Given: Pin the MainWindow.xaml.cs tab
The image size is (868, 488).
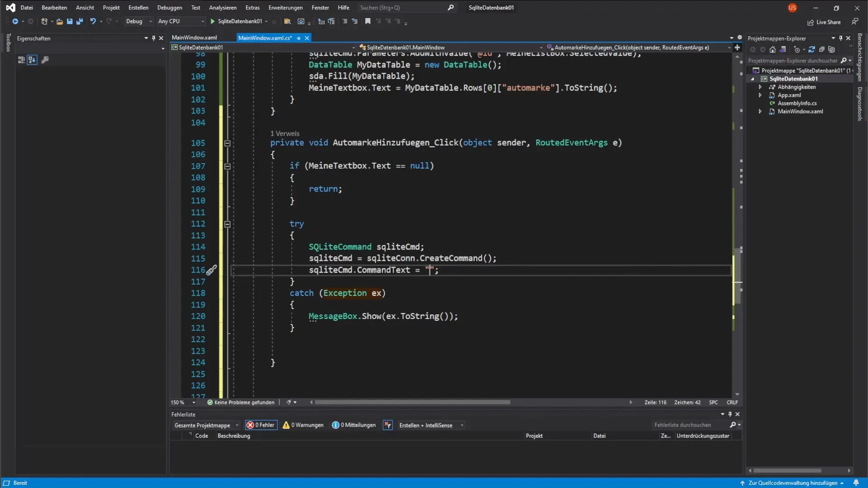Looking at the screenshot, I should click(298, 38).
